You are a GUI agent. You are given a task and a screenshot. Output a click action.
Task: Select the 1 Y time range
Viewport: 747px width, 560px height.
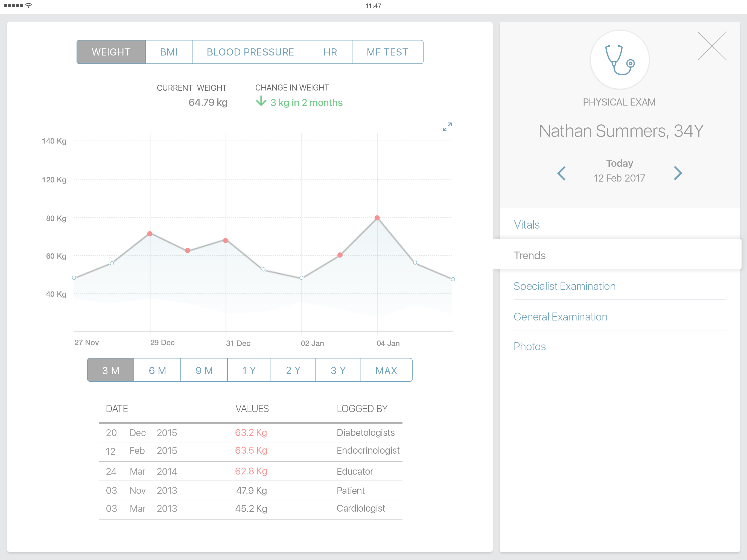[x=249, y=370]
